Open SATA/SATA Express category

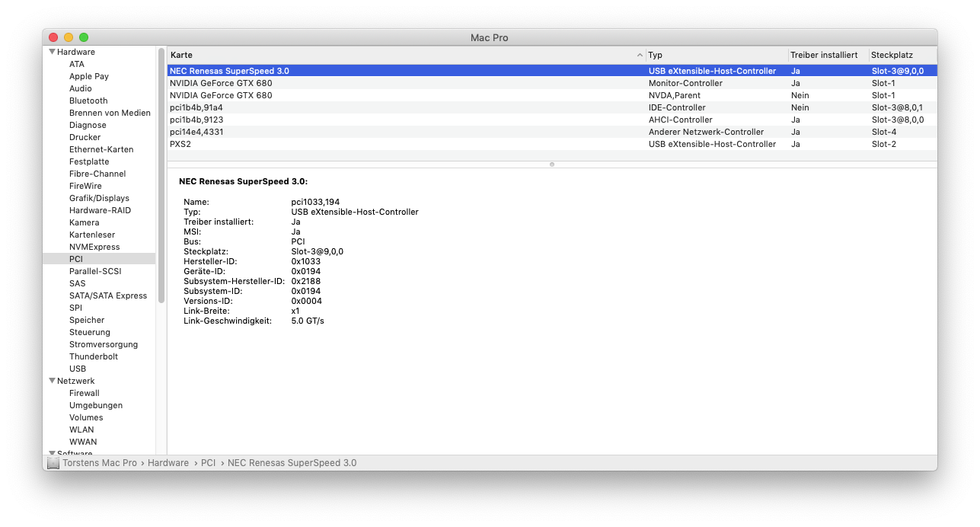point(108,295)
